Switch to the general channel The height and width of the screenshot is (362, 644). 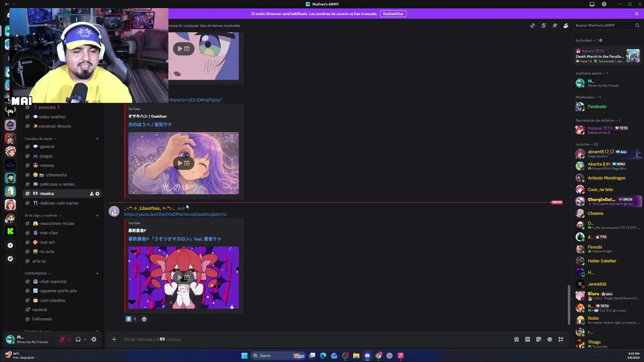(63, 147)
